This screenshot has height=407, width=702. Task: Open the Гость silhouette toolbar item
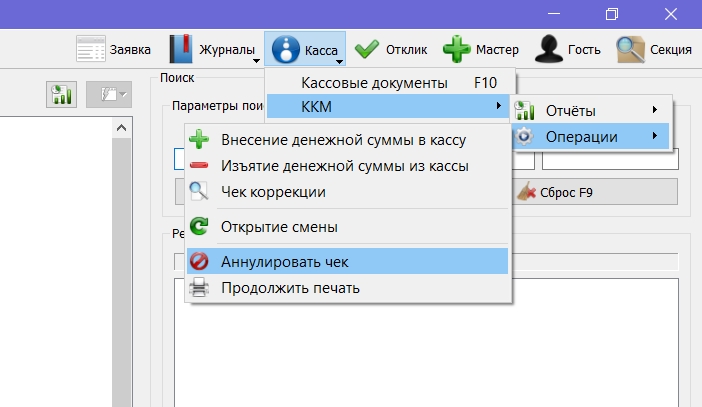567,49
